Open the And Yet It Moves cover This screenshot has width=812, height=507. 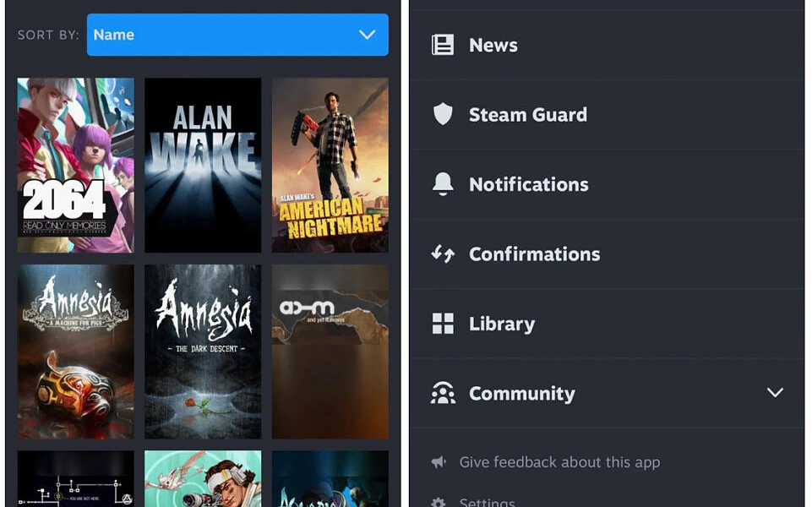click(330, 352)
